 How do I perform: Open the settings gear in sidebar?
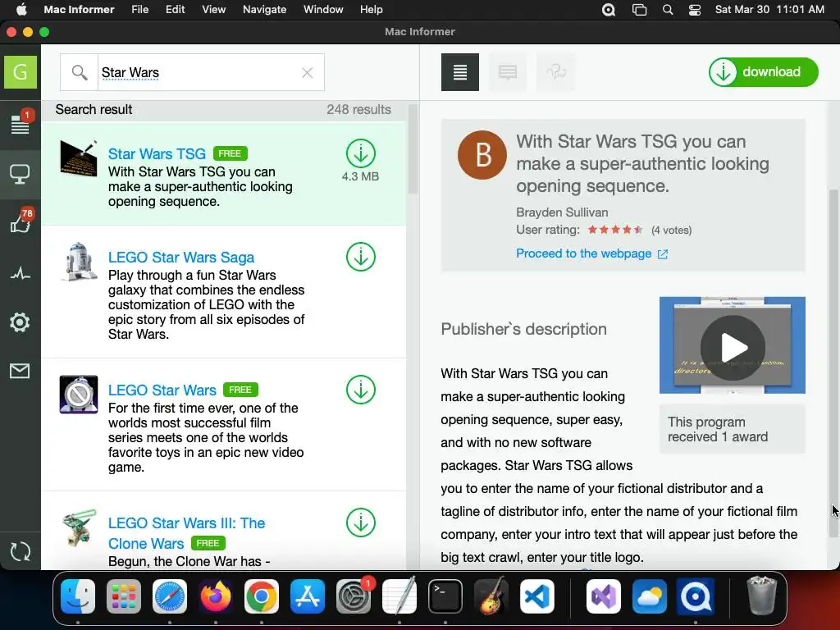20,322
